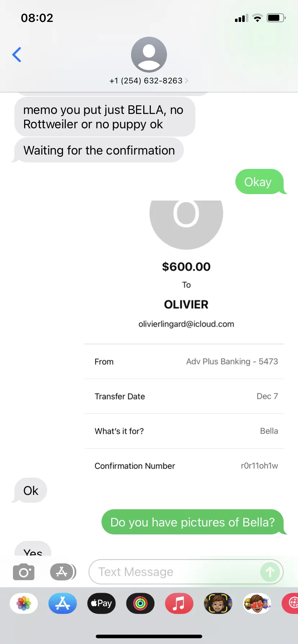
Task: Select Apple Pay in app strip
Action: pos(101,603)
